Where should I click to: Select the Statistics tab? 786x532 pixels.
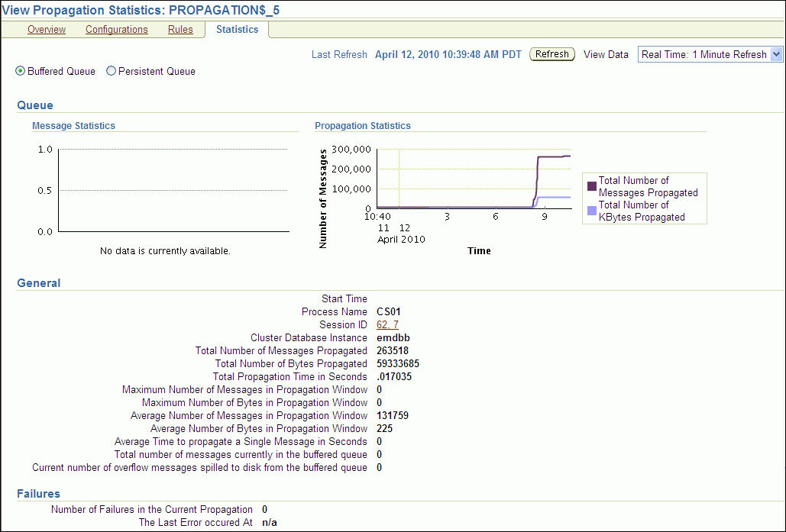(x=237, y=30)
